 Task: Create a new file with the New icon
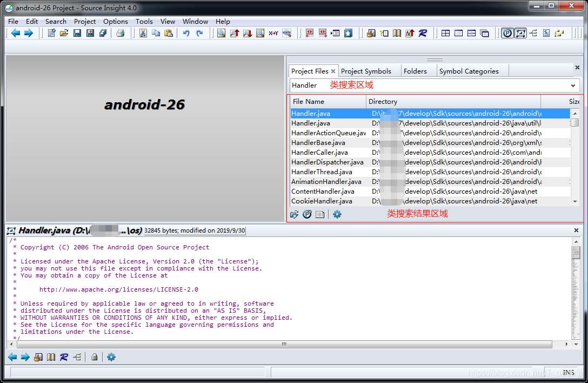[x=51, y=34]
